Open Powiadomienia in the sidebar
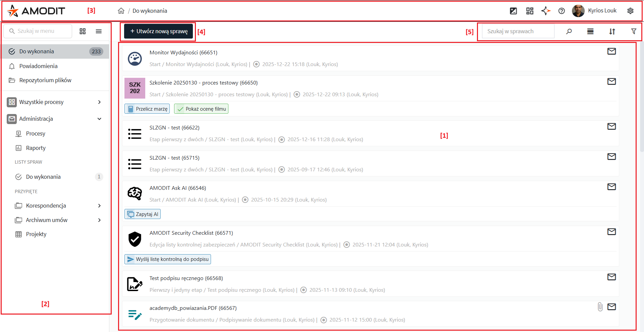 [x=38, y=66]
